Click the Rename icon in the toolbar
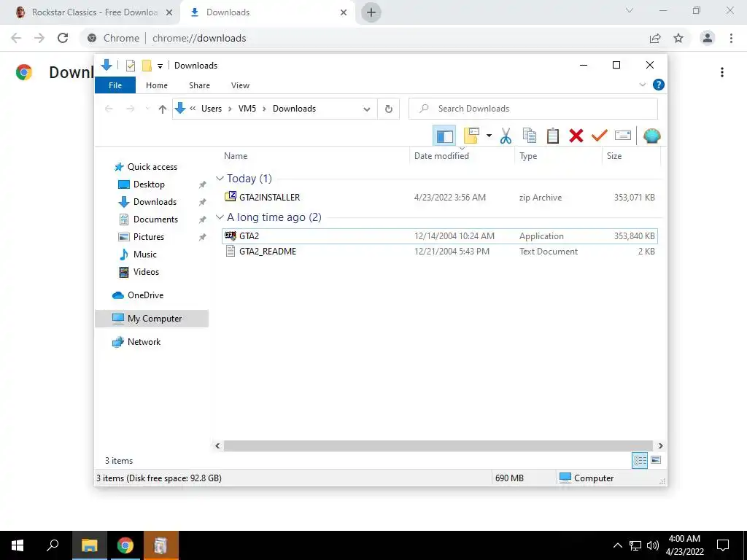This screenshot has width=747, height=560. pyautogui.click(x=623, y=136)
